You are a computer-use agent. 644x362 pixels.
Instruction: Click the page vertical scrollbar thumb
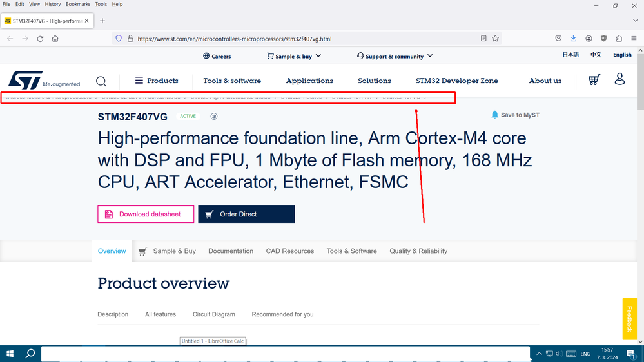point(640,81)
